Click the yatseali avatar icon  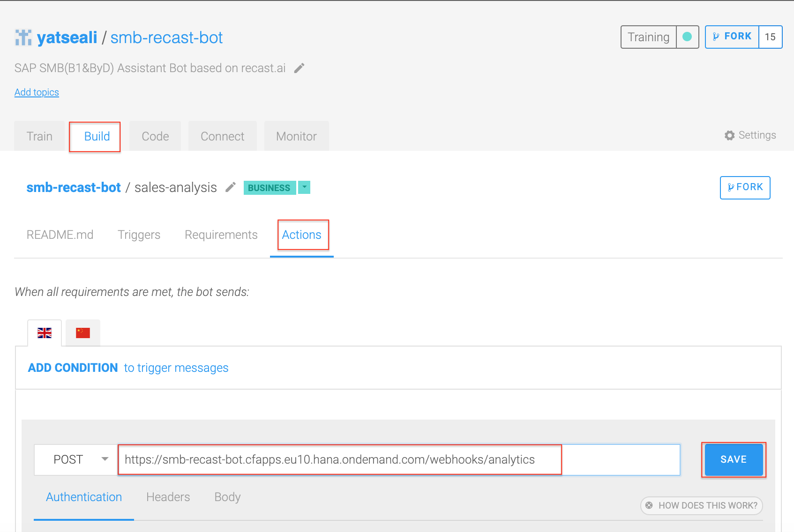(x=23, y=37)
